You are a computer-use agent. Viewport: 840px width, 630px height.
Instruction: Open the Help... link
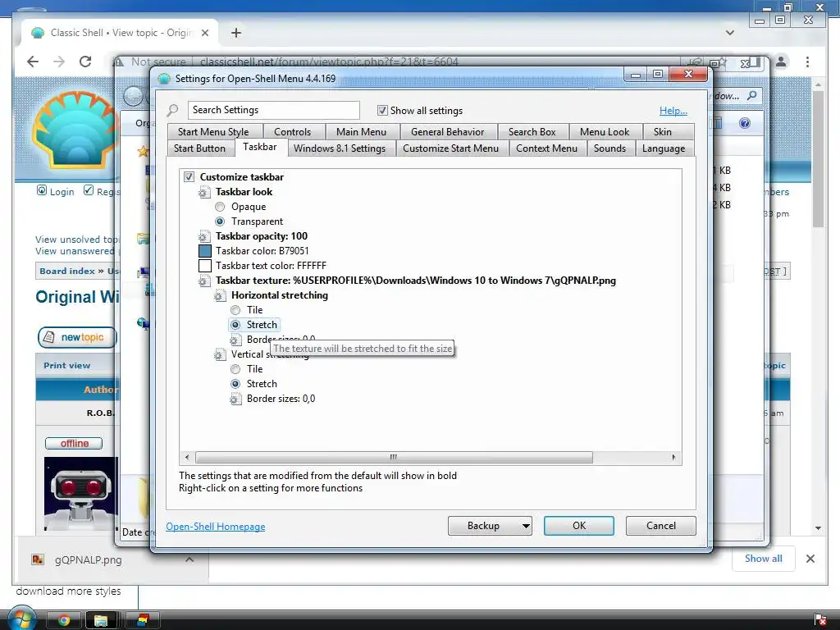(x=673, y=111)
